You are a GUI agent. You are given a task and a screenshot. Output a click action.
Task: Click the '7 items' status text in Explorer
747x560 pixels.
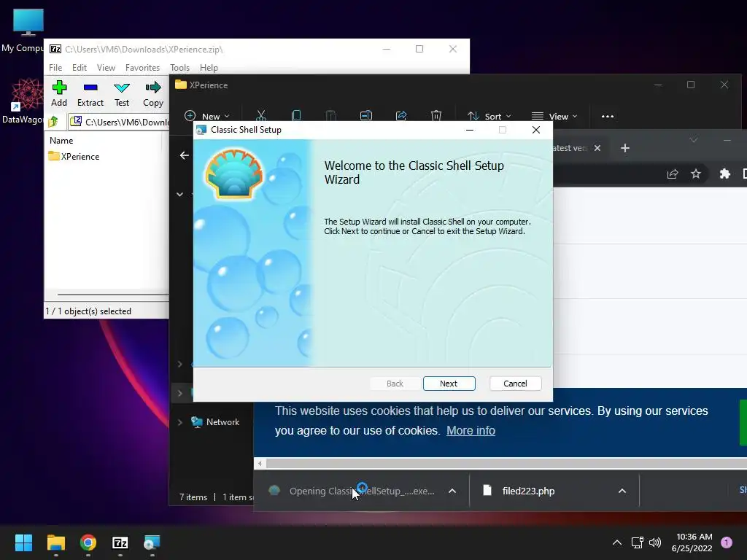tap(193, 497)
